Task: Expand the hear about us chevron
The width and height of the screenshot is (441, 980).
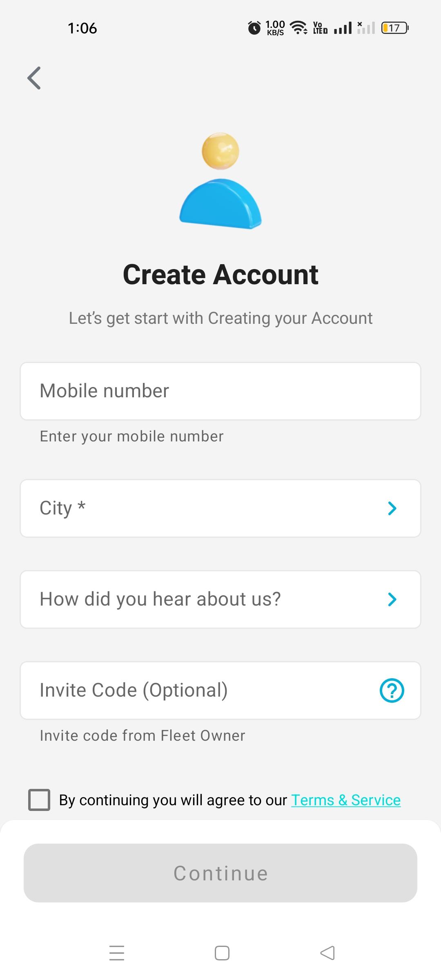Action: point(392,599)
